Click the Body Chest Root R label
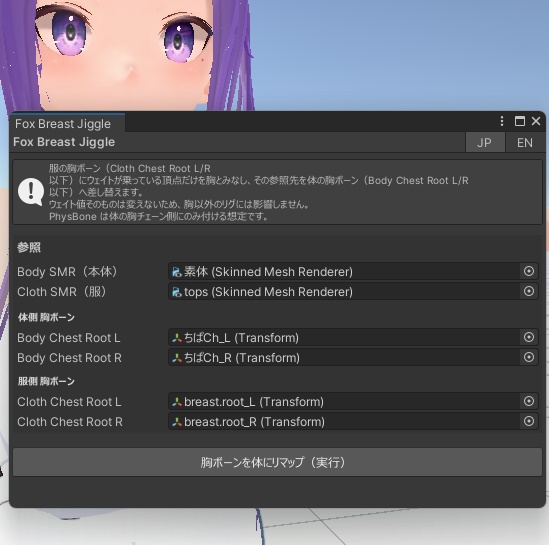The height and width of the screenshot is (545, 549). (69, 358)
